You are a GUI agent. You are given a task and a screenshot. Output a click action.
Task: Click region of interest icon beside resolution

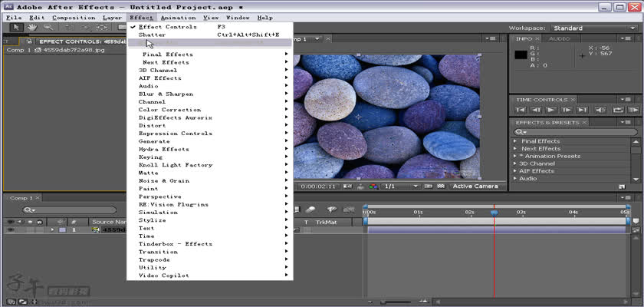click(x=429, y=187)
